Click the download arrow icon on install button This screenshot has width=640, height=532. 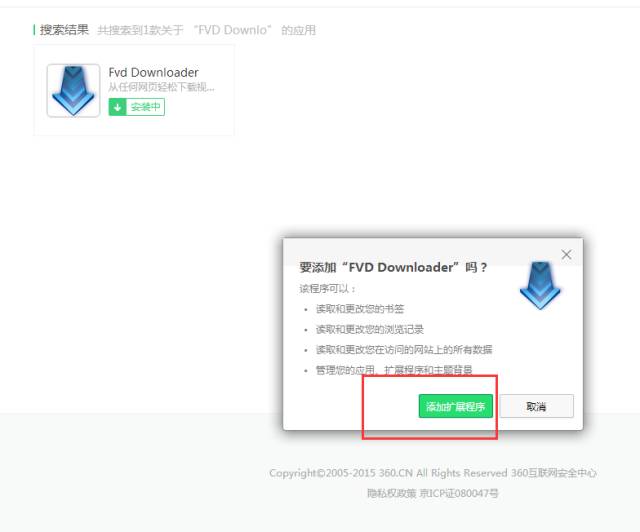point(117,107)
